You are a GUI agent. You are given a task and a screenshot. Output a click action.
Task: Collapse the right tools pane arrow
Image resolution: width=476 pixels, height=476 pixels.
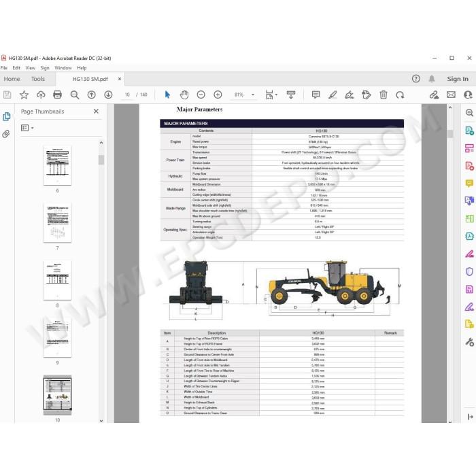click(471, 417)
